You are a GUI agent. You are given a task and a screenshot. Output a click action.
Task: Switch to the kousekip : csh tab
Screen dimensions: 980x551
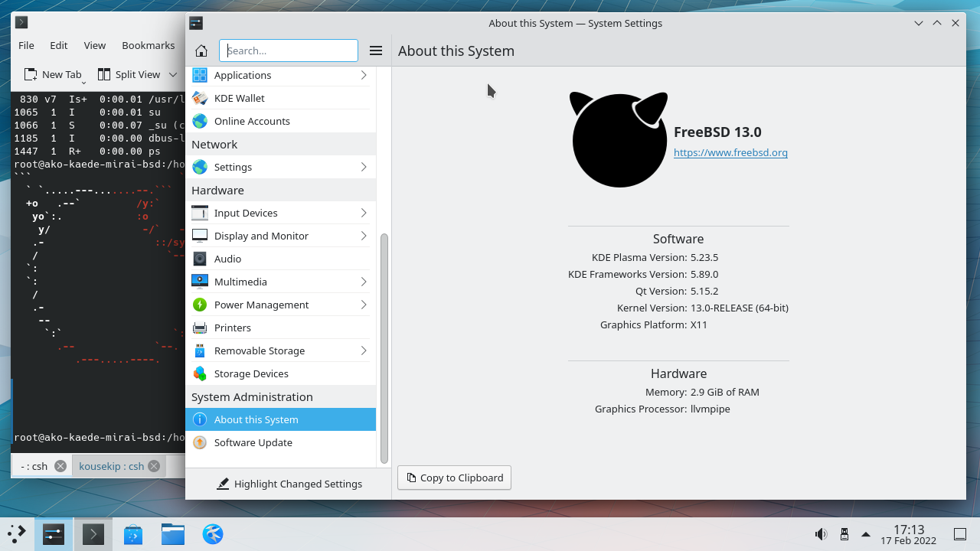tap(111, 466)
